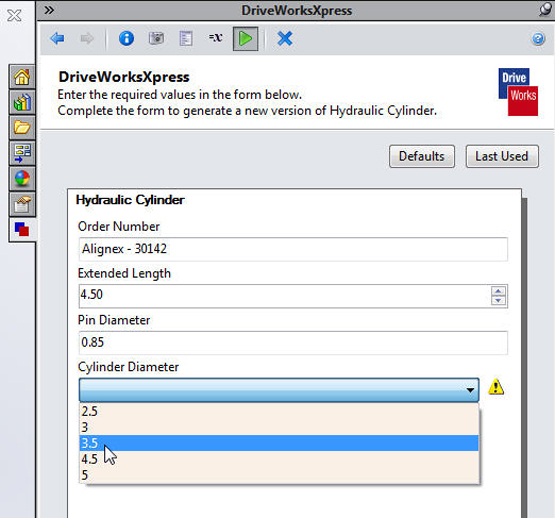Click the grayed forward arrow

point(87,38)
